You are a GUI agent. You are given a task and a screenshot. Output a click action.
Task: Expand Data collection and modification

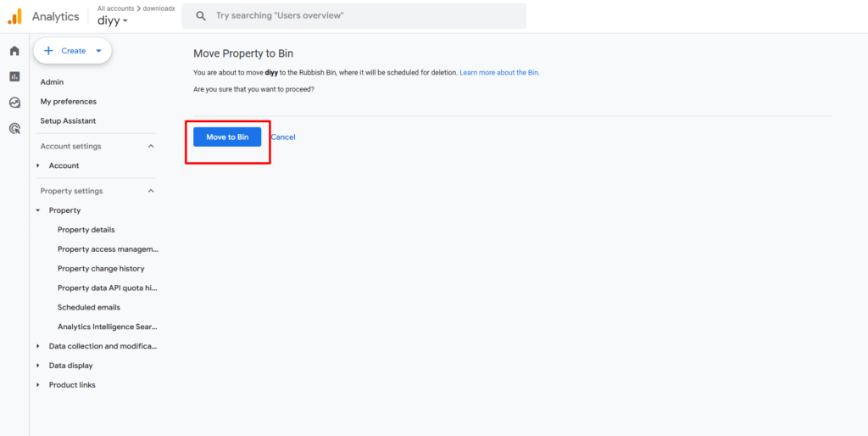[x=38, y=346]
